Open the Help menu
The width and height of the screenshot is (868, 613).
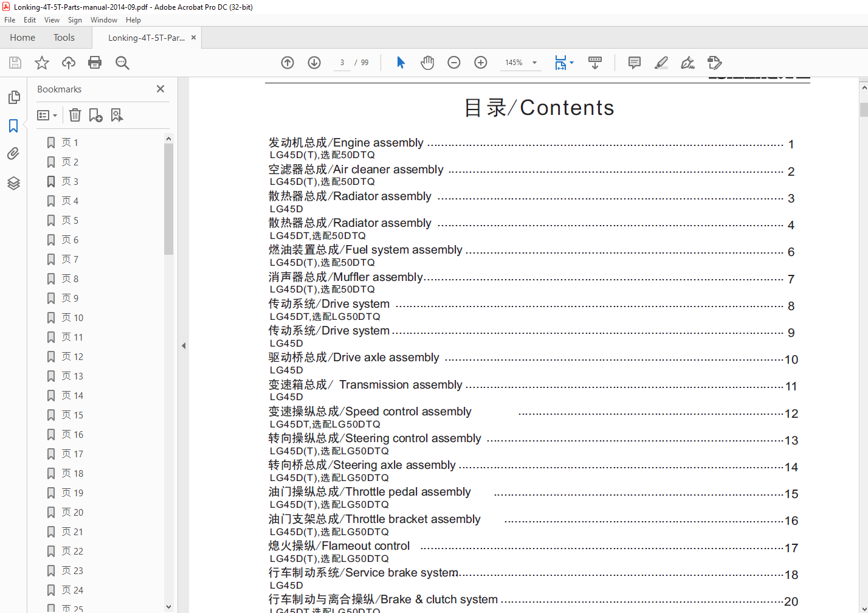click(133, 20)
